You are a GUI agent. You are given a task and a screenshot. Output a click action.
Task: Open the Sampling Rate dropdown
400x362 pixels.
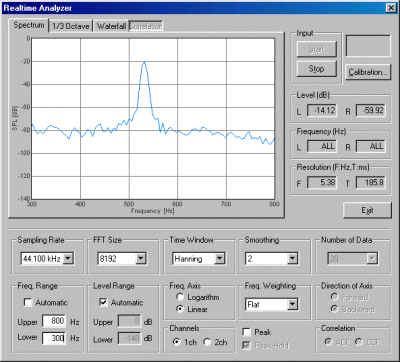tap(68, 258)
